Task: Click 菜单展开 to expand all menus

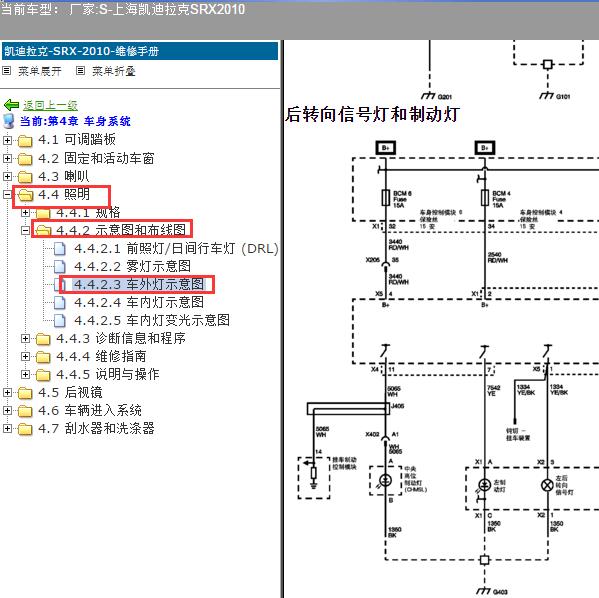Action: pyautogui.click(x=40, y=71)
